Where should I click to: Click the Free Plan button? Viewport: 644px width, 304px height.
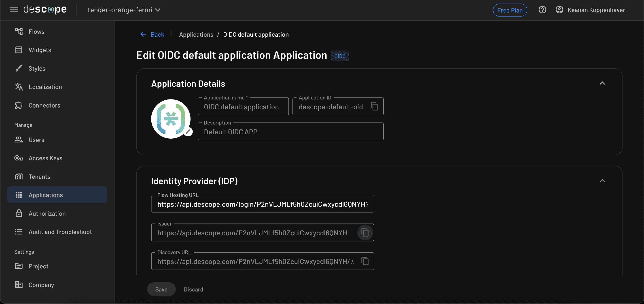coord(510,10)
